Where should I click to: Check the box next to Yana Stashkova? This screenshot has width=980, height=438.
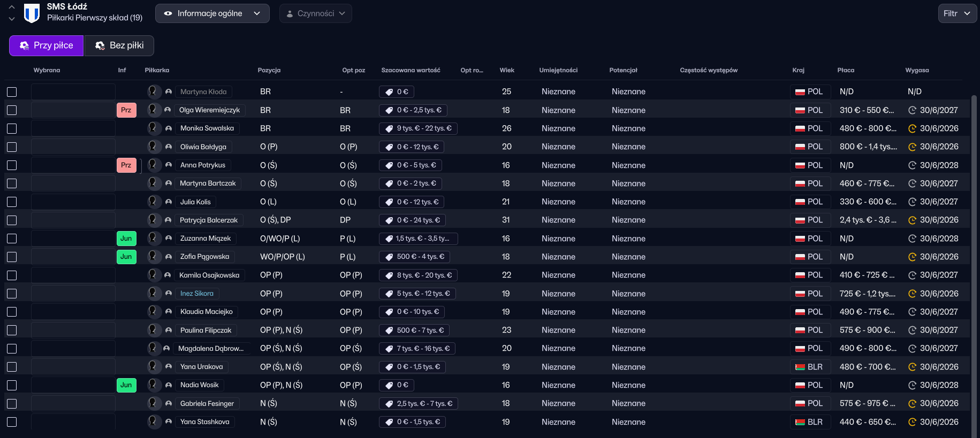click(12, 422)
